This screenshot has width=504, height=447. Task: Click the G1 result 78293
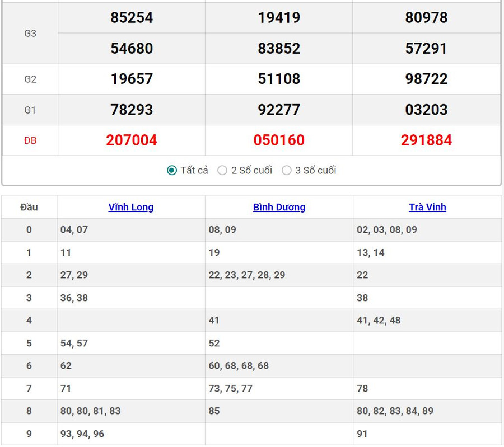pyautogui.click(x=132, y=110)
